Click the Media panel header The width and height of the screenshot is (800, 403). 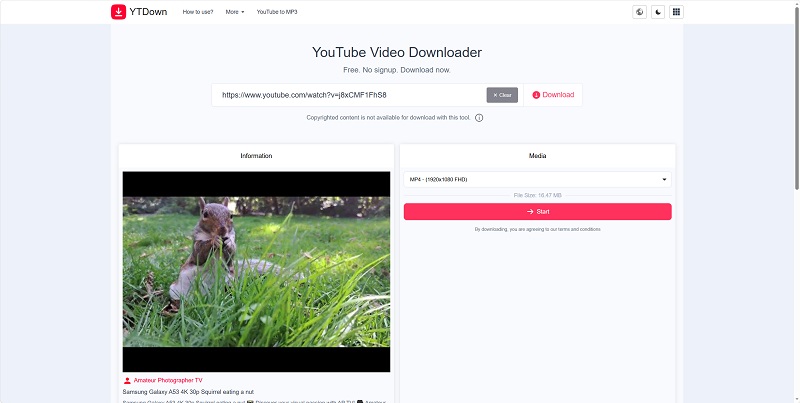[537, 156]
